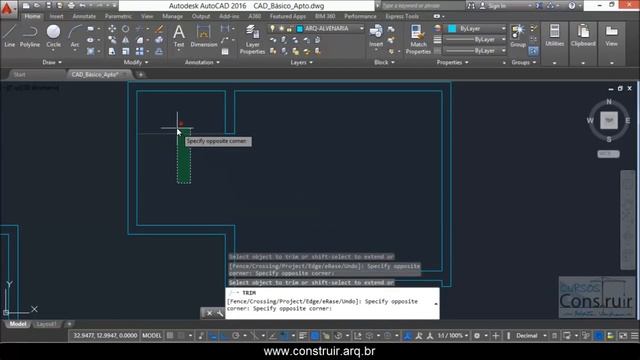Click the Model layout tab
Screen dimensions: 640x360
pyautogui.click(x=18, y=324)
